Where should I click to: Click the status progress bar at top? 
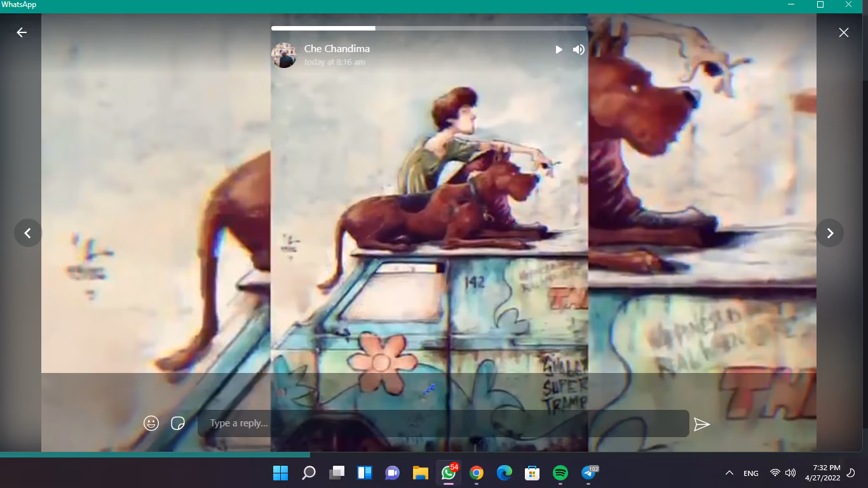[x=429, y=29]
